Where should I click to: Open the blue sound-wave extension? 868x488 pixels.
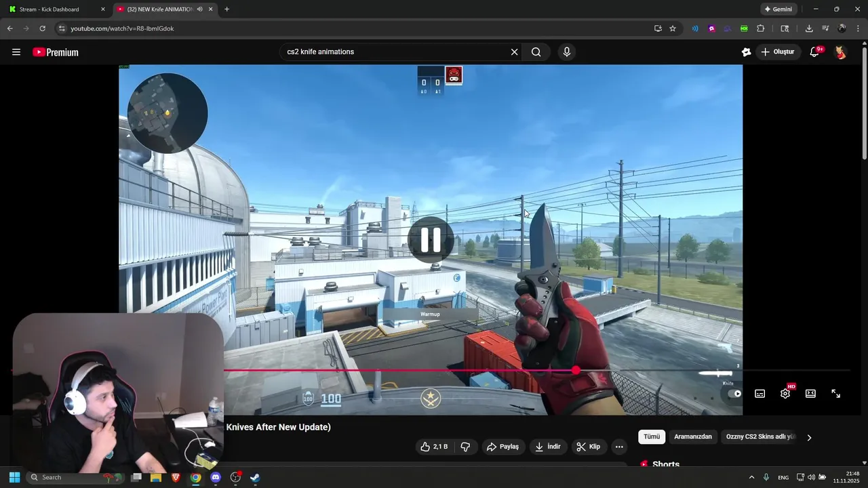click(x=695, y=28)
